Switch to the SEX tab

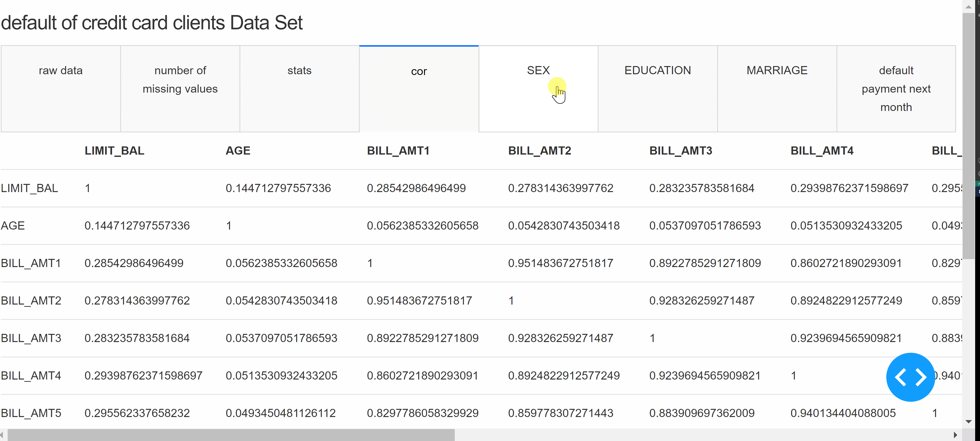(538, 71)
